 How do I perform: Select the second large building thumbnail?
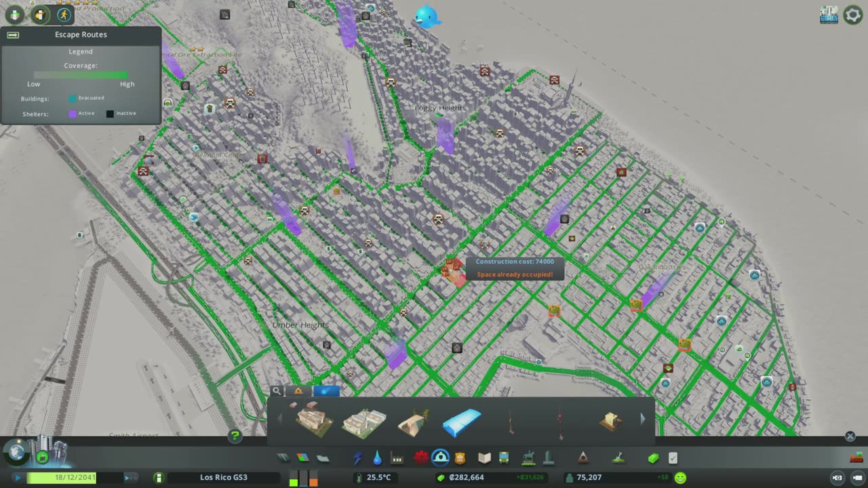[363, 421]
